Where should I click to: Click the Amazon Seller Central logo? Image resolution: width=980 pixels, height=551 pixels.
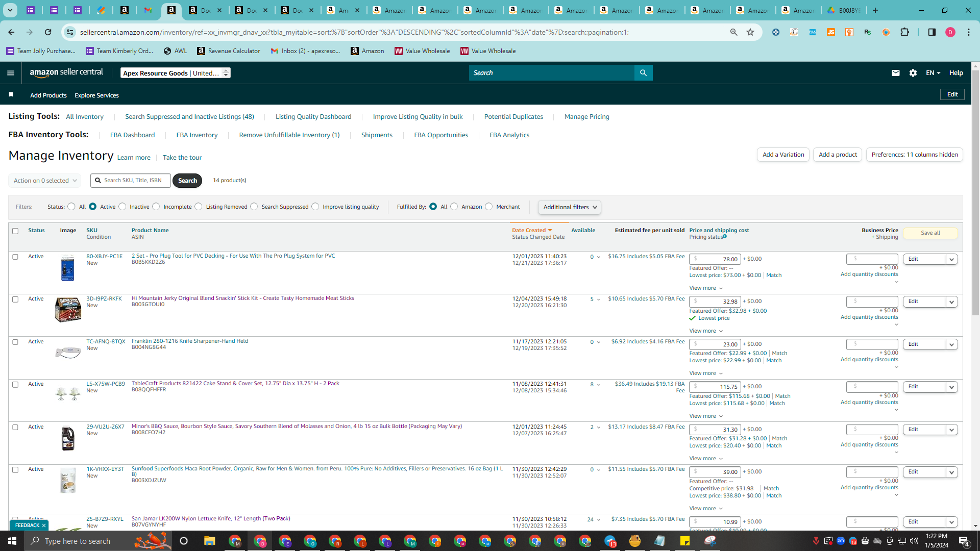tap(66, 72)
